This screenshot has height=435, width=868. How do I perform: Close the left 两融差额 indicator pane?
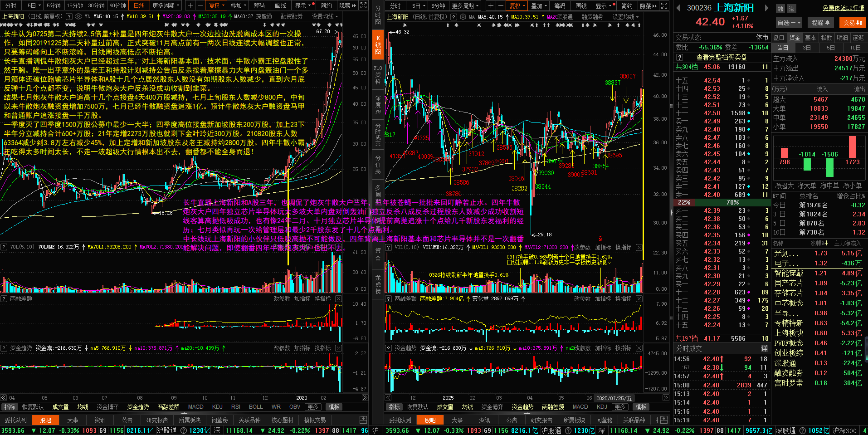pos(338,298)
